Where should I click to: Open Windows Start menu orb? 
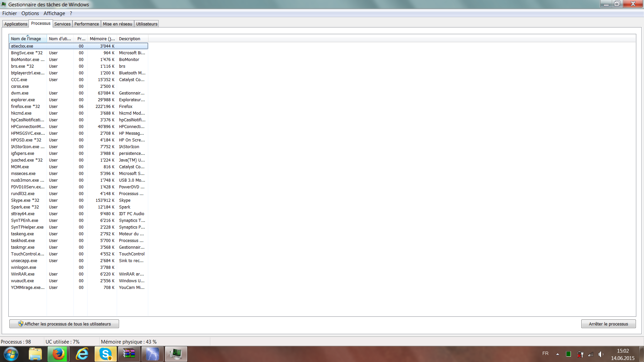(11, 354)
